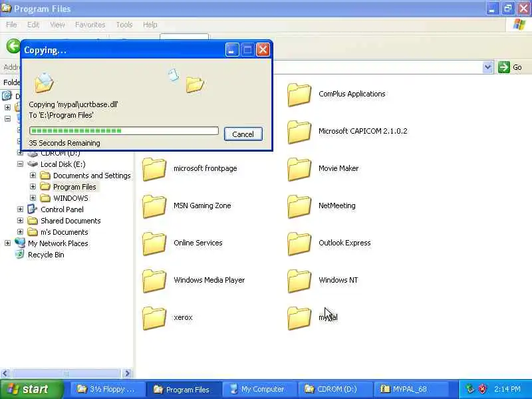The width and height of the screenshot is (532, 399).
Task: Select the Microsoft CAPICOM 2.1.0.2 folder icon
Action: (299, 132)
